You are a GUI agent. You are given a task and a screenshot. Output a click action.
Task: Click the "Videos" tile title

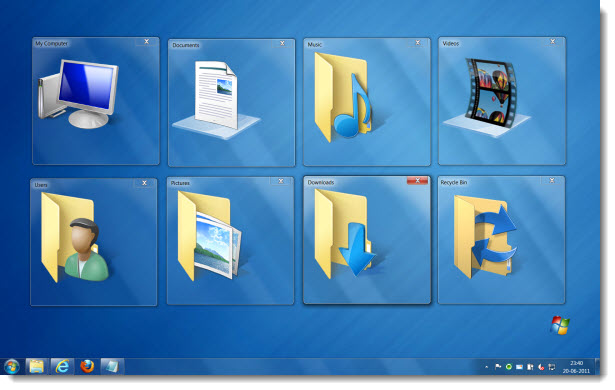(451, 44)
